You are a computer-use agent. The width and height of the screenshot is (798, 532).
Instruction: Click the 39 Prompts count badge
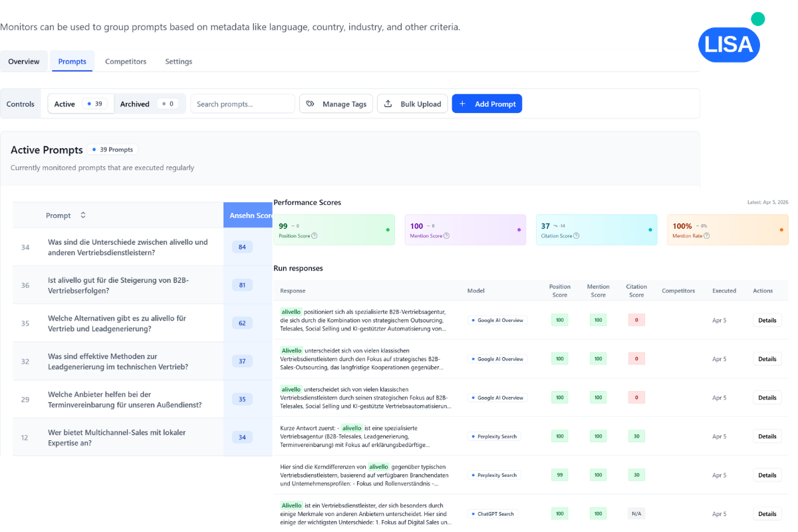112,150
